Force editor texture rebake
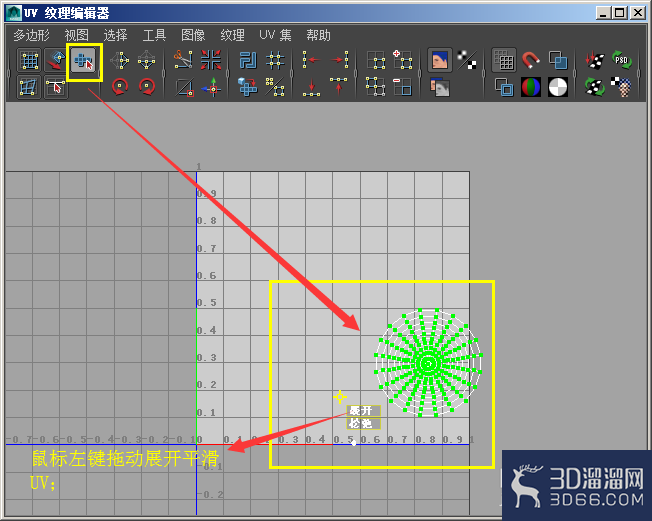The height and width of the screenshot is (521, 652). tap(595, 87)
